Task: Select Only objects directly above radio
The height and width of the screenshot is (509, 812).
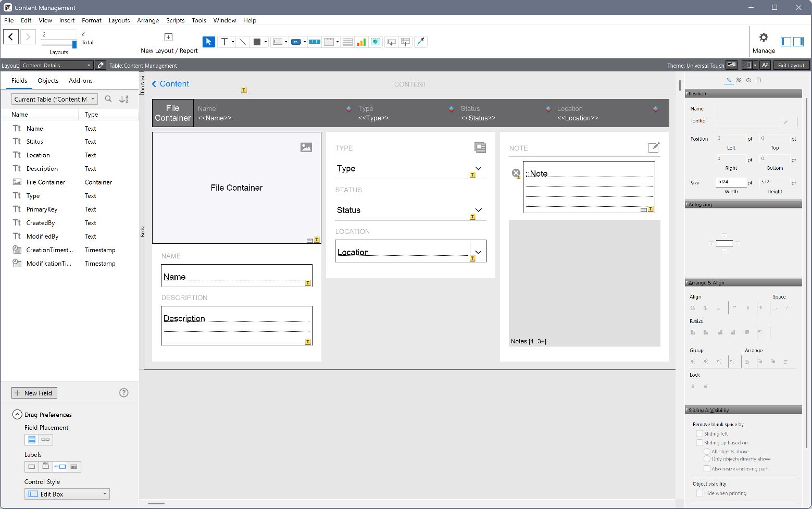Action: 707,459
